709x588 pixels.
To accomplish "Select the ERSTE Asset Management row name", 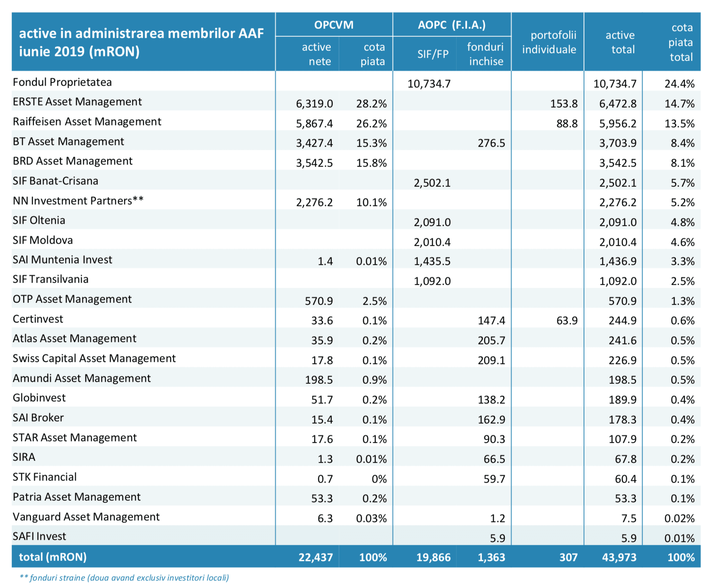I will (x=77, y=102).
